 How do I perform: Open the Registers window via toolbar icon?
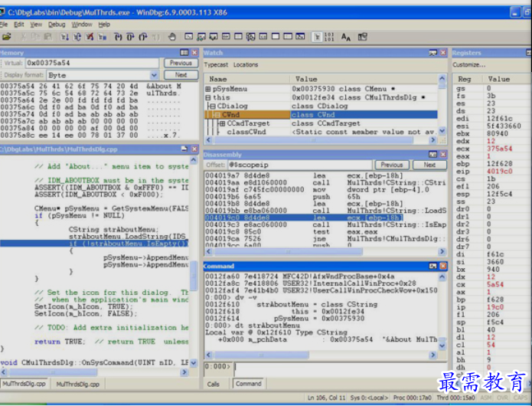[x=226, y=36]
